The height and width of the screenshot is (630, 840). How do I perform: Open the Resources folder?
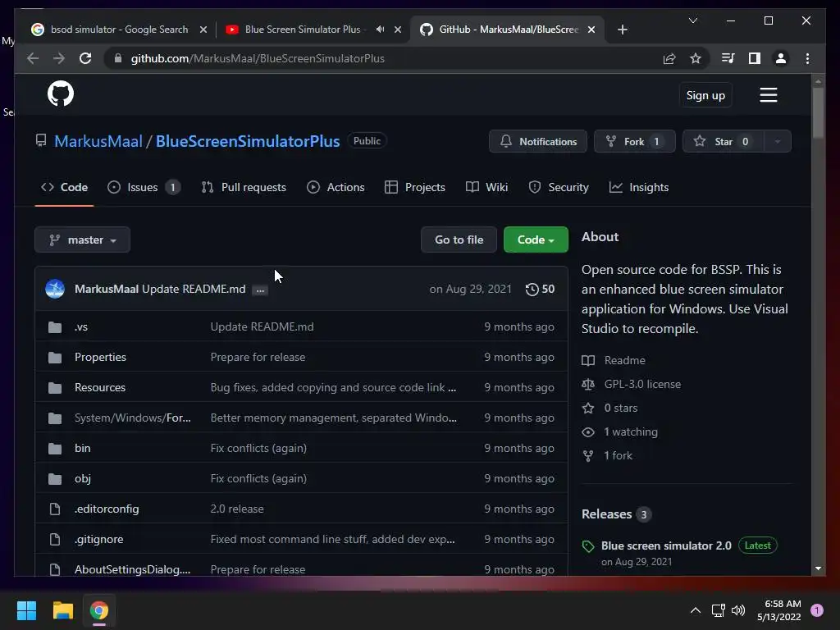tap(99, 387)
